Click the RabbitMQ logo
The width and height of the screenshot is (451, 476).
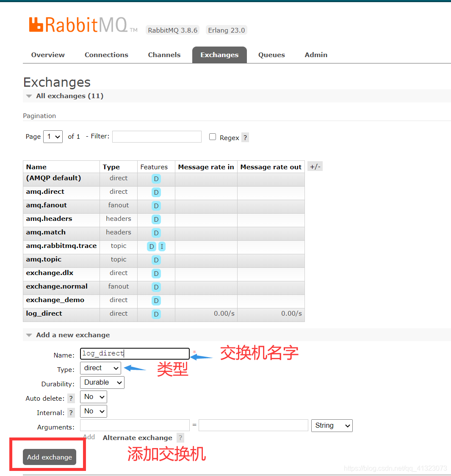[83, 25]
